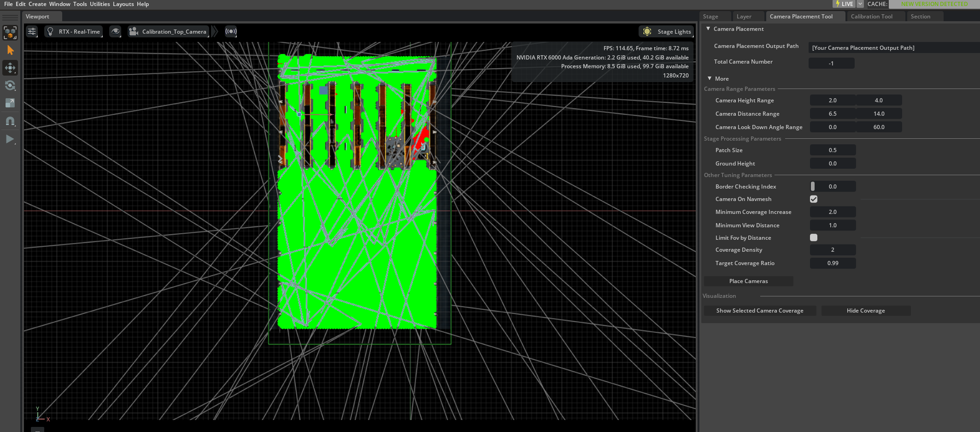This screenshot has height=432, width=980.
Task: Open the Utilities menu
Action: pos(100,4)
